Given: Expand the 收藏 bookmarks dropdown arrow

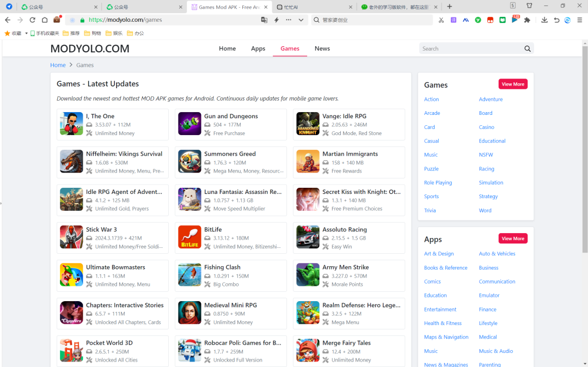Looking at the screenshot, I should [x=26, y=33].
